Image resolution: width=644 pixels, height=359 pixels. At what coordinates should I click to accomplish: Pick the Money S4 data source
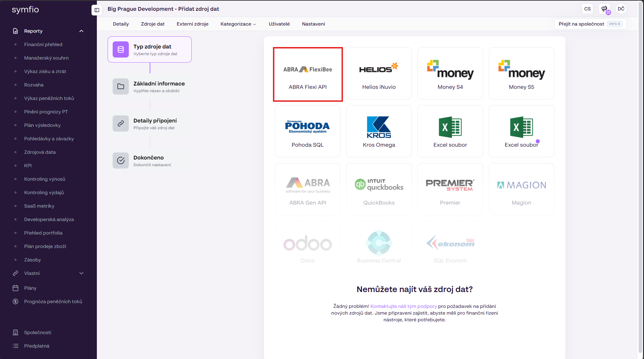click(450, 73)
